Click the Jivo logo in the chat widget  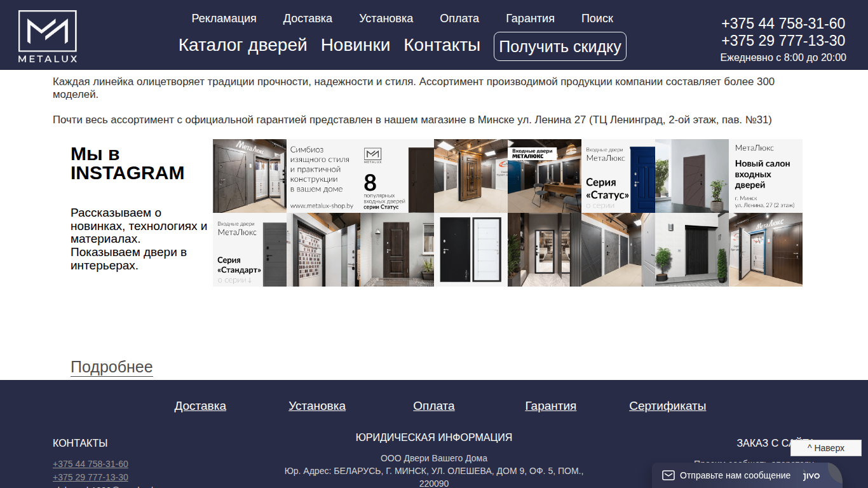pyautogui.click(x=811, y=475)
